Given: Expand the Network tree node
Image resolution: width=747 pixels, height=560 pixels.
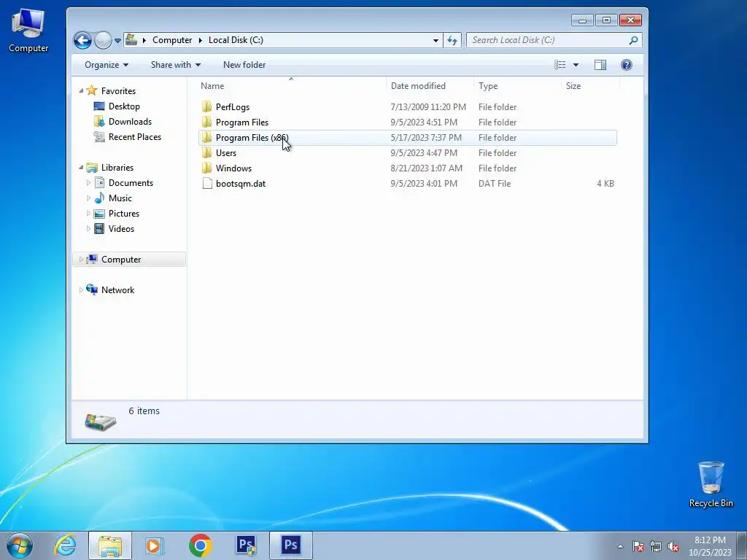Looking at the screenshot, I should pyautogui.click(x=81, y=289).
